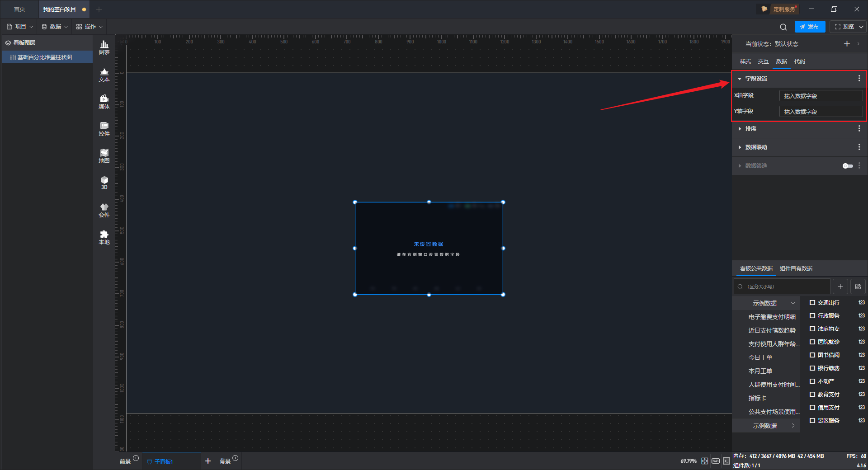Expand the 数据筛选 section
Image resolution: width=868 pixels, height=470 pixels.
[x=740, y=166]
